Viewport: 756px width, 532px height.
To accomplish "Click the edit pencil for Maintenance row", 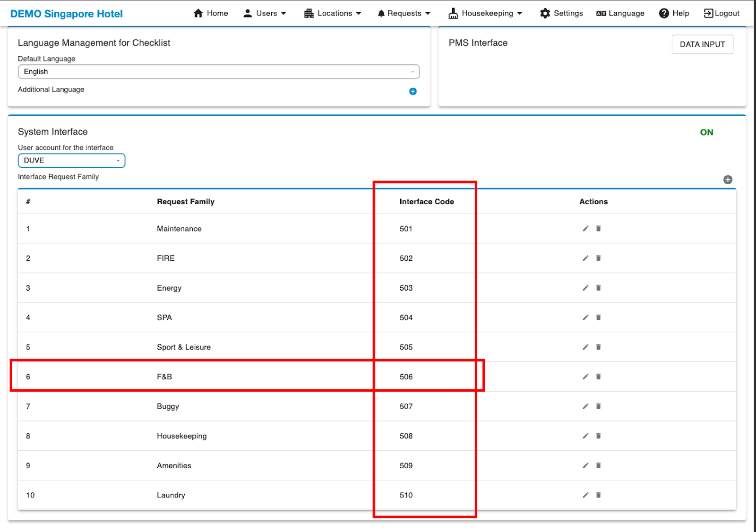I will pos(585,229).
